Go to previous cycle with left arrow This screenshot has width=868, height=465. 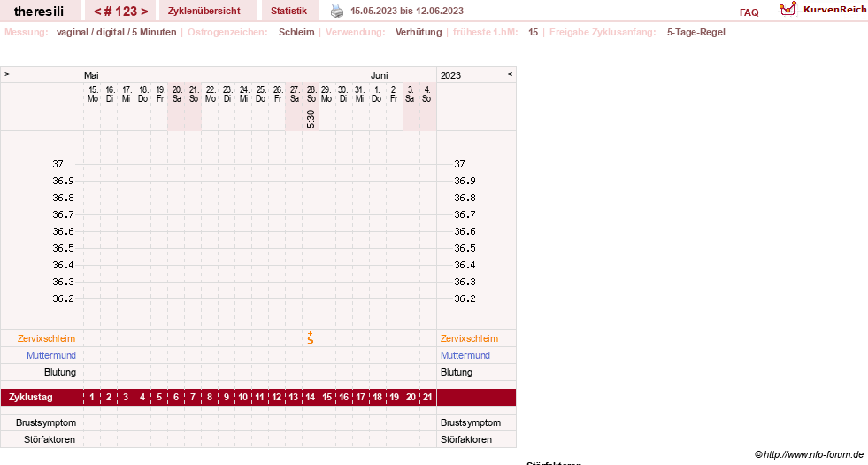point(97,12)
